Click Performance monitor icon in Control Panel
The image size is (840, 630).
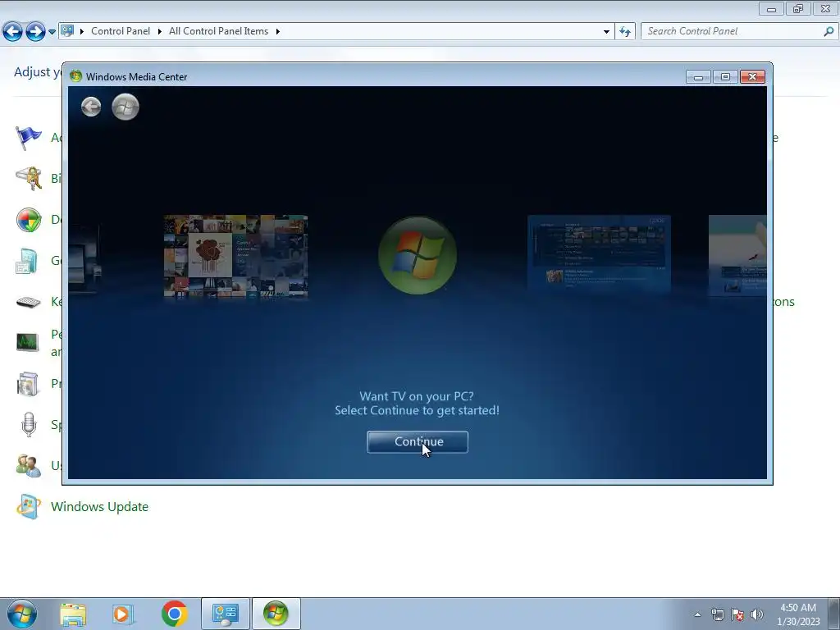coord(27,343)
